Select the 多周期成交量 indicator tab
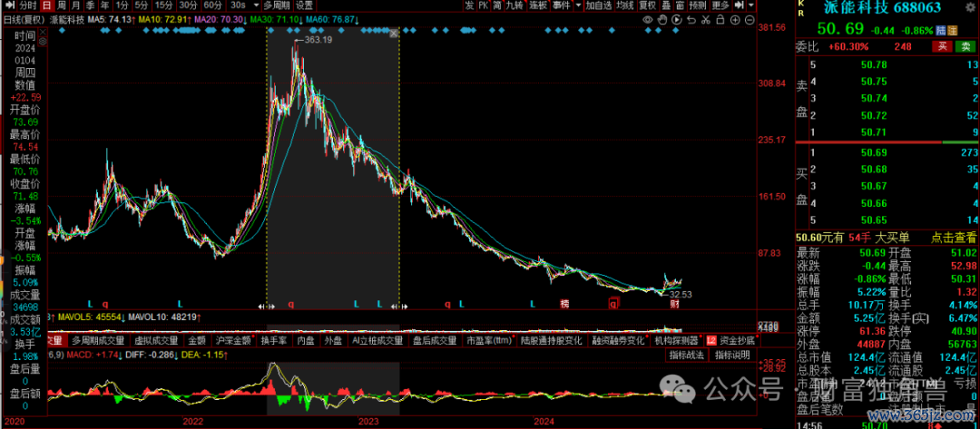The width and height of the screenshot is (980, 429). coord(97,341)
